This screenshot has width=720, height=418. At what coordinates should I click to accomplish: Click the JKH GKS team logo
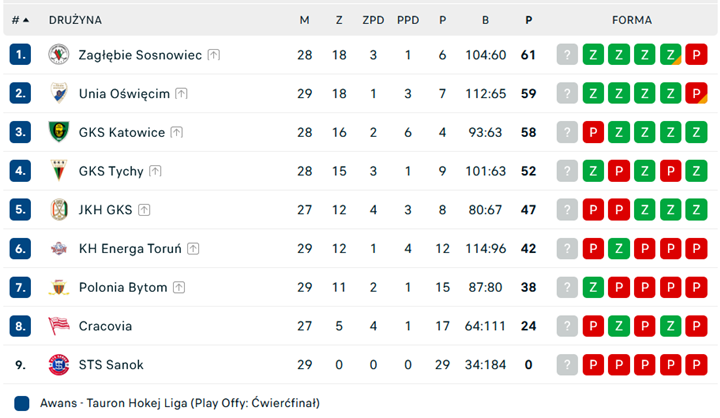point(58,210)
